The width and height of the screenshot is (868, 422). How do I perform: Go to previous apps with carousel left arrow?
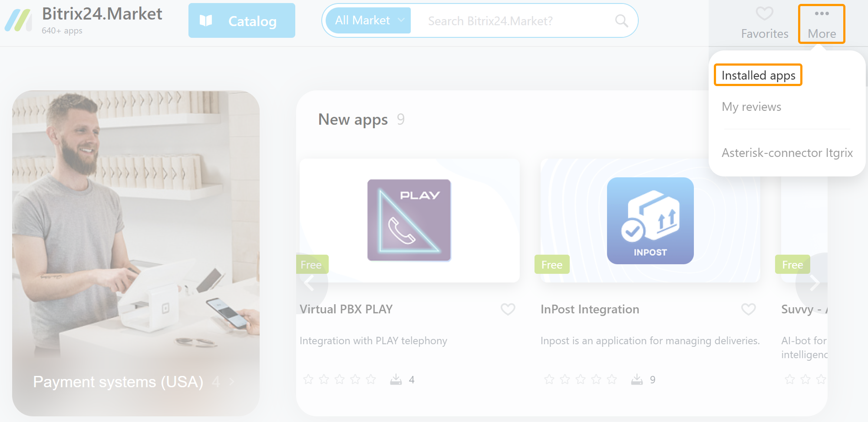[x=310, y=283]
